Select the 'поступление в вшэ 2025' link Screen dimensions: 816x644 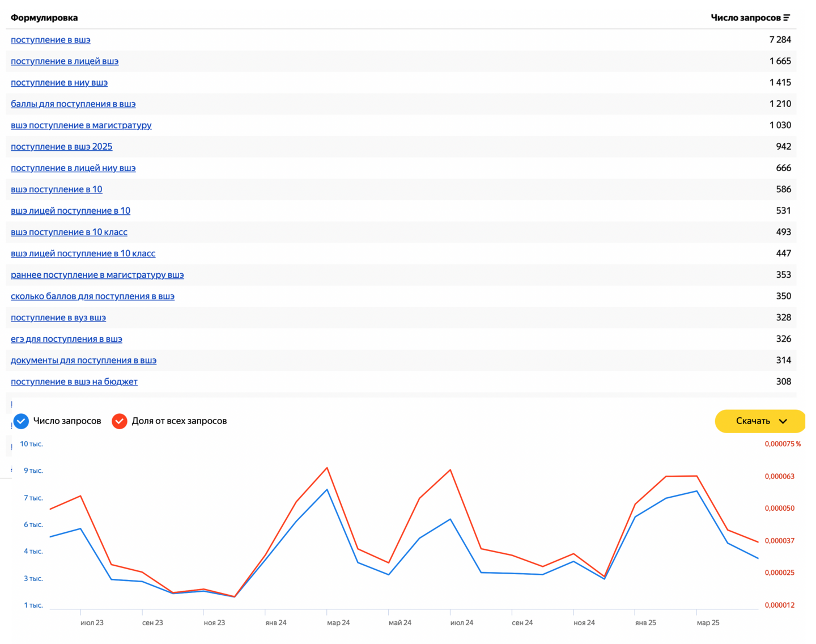[x=61, y=147]
